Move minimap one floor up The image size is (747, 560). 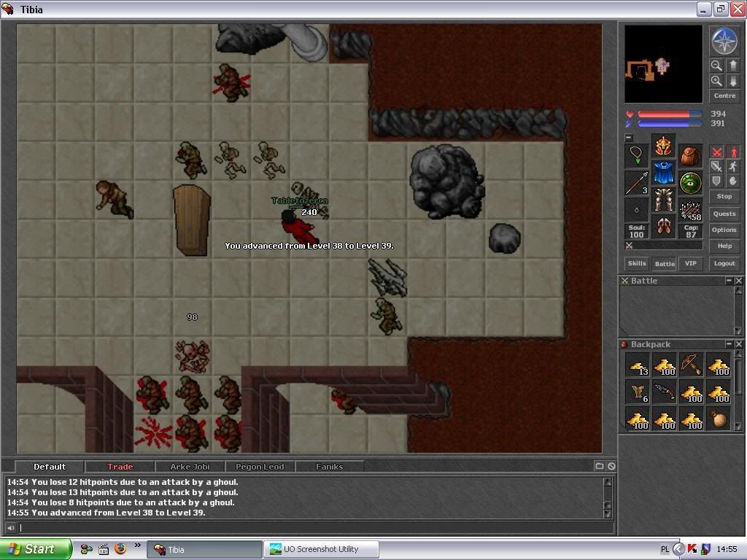point(732,65)
